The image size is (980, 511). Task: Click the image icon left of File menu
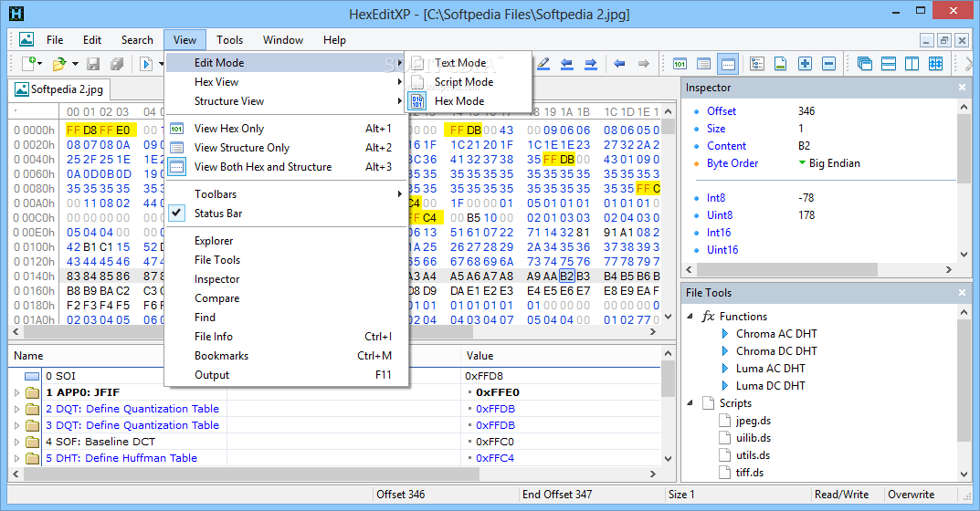(x=26, y=39)
